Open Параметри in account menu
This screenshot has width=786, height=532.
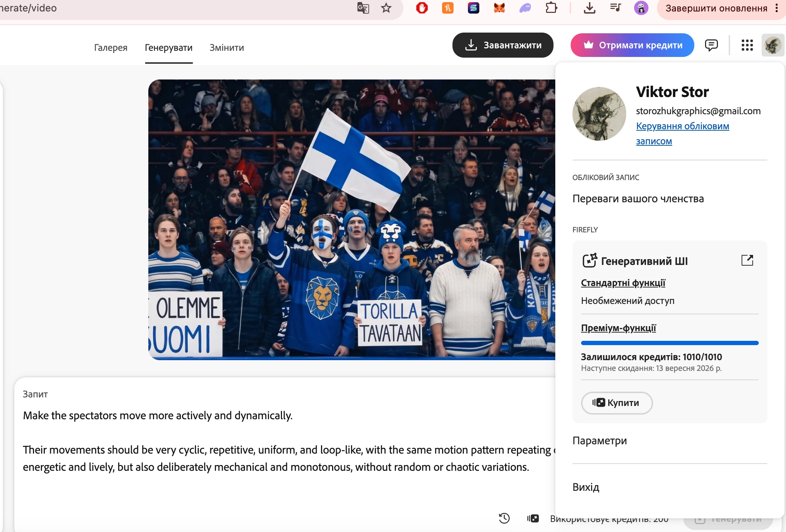click(x=599, y=440)
